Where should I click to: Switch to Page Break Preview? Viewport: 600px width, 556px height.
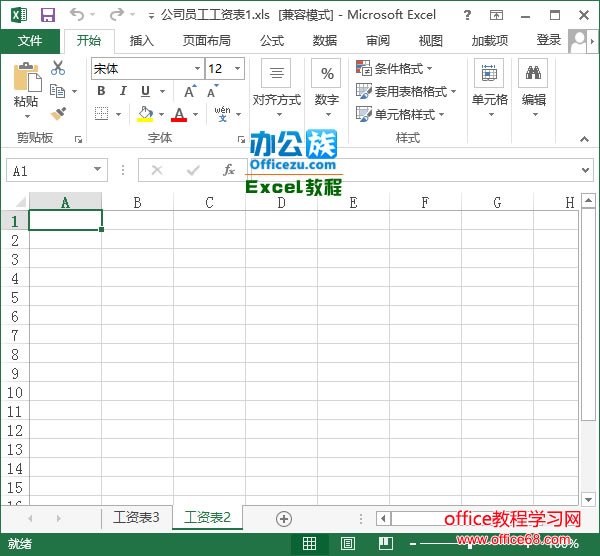386,543
